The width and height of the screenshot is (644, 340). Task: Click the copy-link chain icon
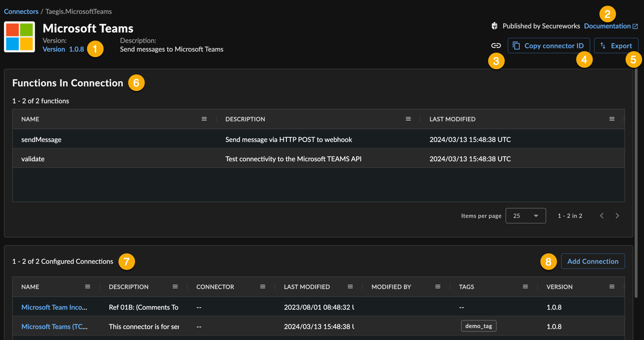(x=496, y=45)
